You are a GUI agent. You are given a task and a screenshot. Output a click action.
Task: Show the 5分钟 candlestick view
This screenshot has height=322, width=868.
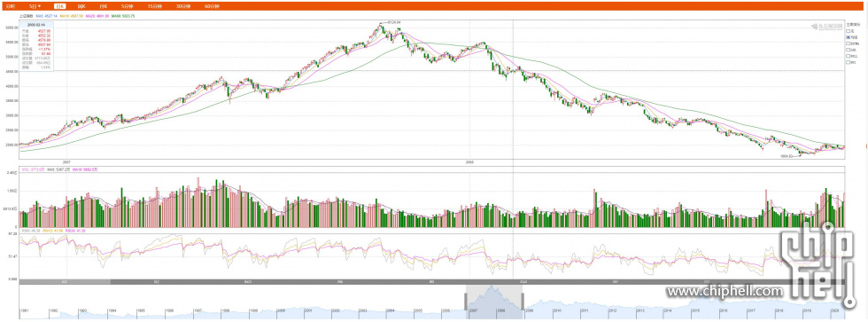128,6
